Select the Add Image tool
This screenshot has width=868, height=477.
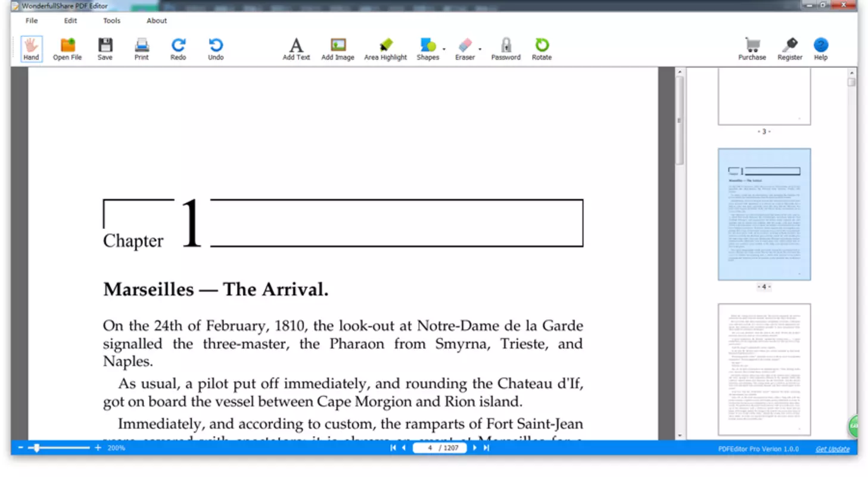[338, 48]
